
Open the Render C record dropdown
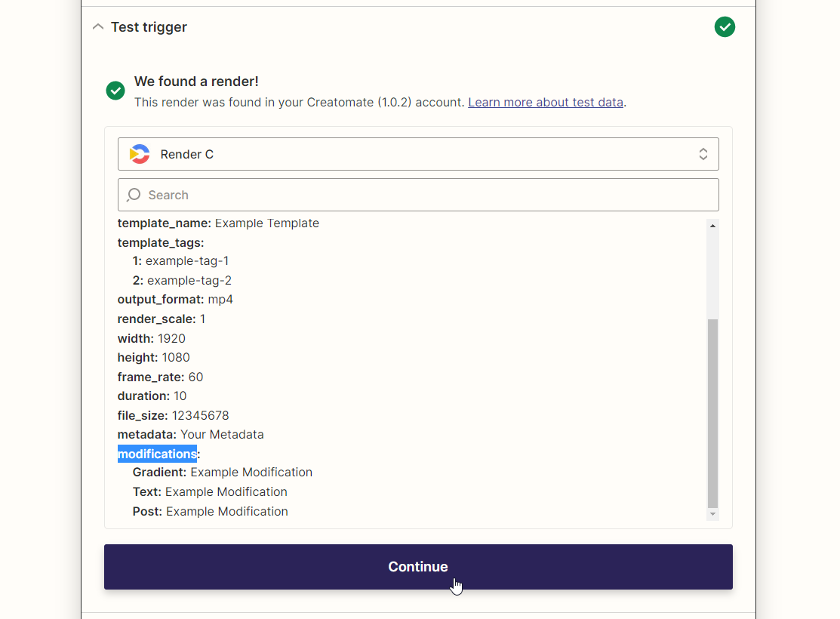click(x=418, y=154)
